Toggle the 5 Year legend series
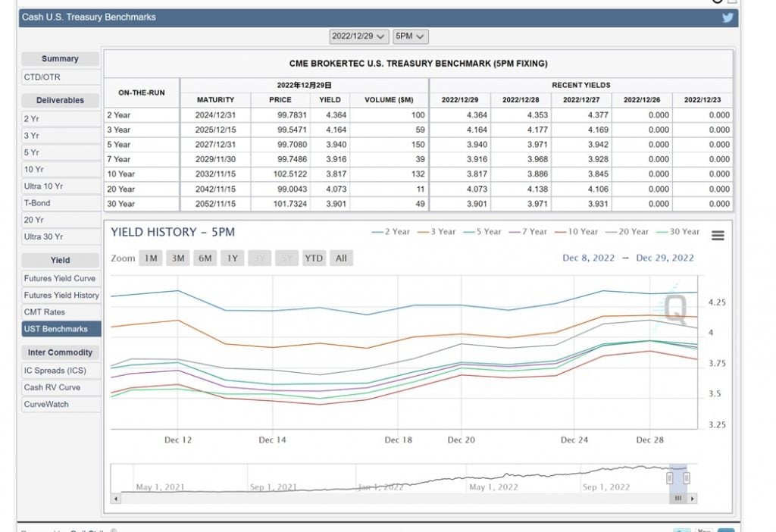This screenshot has height=532, width=776. point(482,232)
